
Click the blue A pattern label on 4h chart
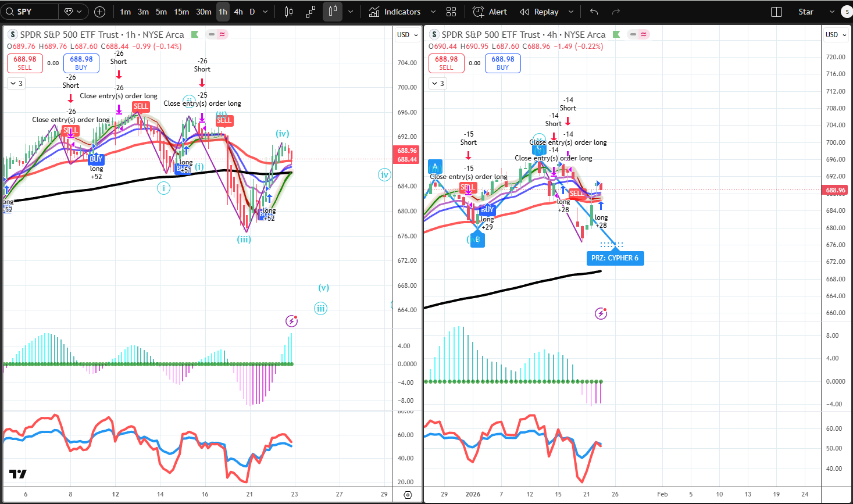[x=435, y=166]
